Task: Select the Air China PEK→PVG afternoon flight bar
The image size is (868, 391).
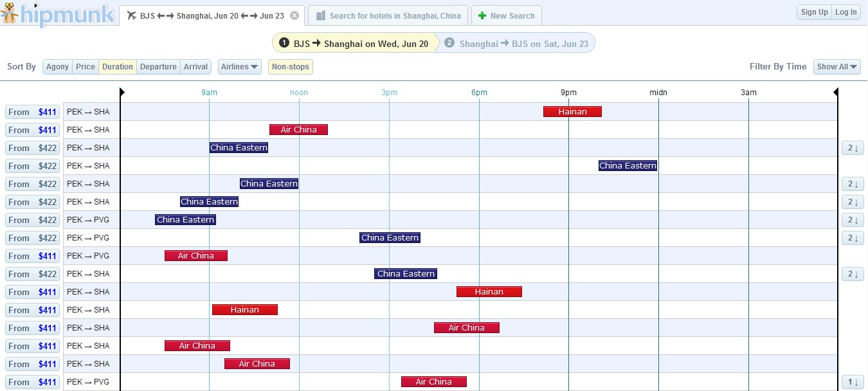Action: [434, 382]
